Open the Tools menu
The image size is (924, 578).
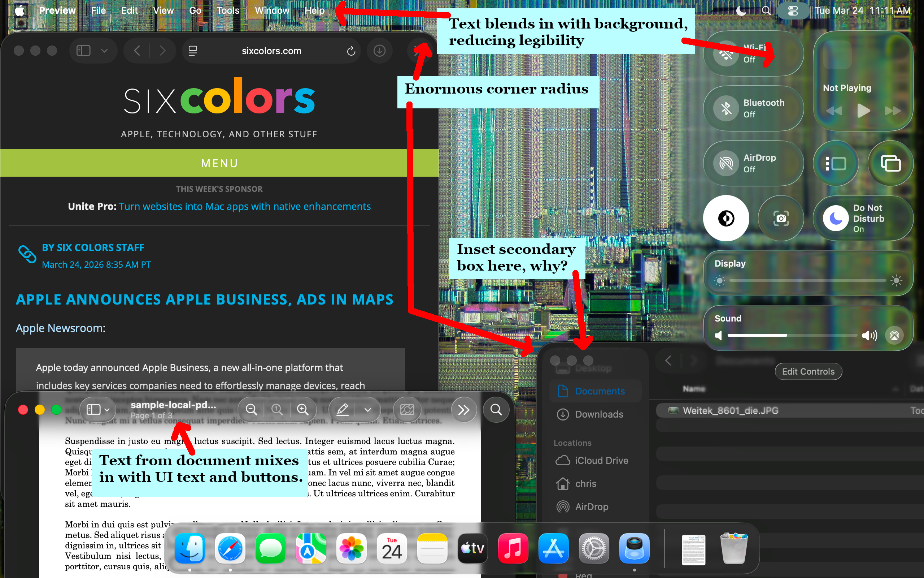point(228,10)
